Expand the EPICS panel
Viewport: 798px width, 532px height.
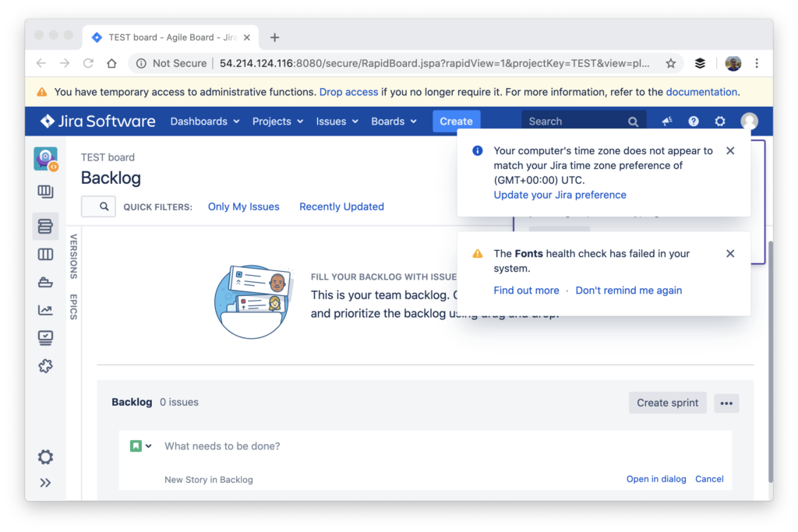click(74, 307)
